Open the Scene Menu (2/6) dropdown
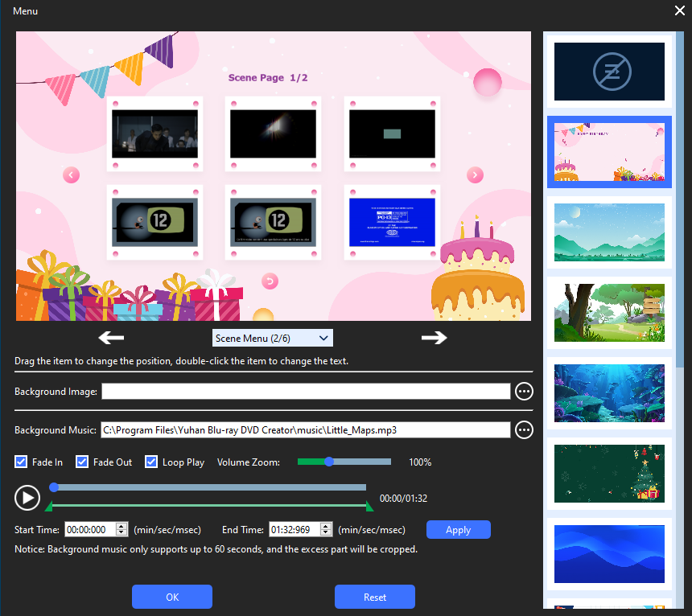Image resolution: width=692 pixels, height=616 pixels. (272, 339)
